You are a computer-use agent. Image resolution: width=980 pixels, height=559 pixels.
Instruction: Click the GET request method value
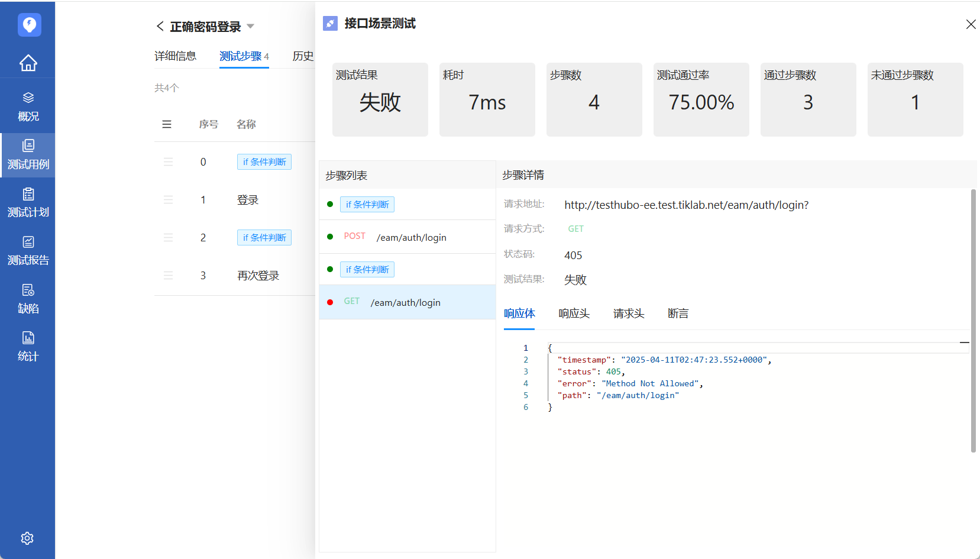coord(575,229)
